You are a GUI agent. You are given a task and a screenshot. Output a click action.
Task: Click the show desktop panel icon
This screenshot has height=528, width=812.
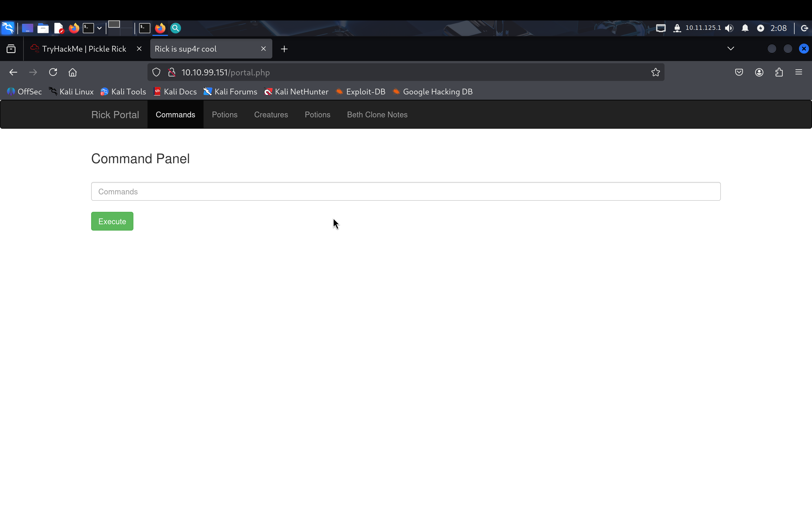tap(27, 28)
